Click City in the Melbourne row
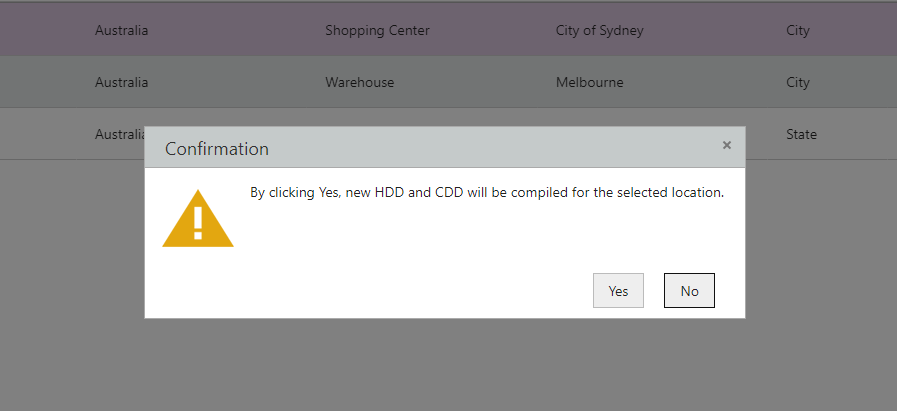 point(797,82)
